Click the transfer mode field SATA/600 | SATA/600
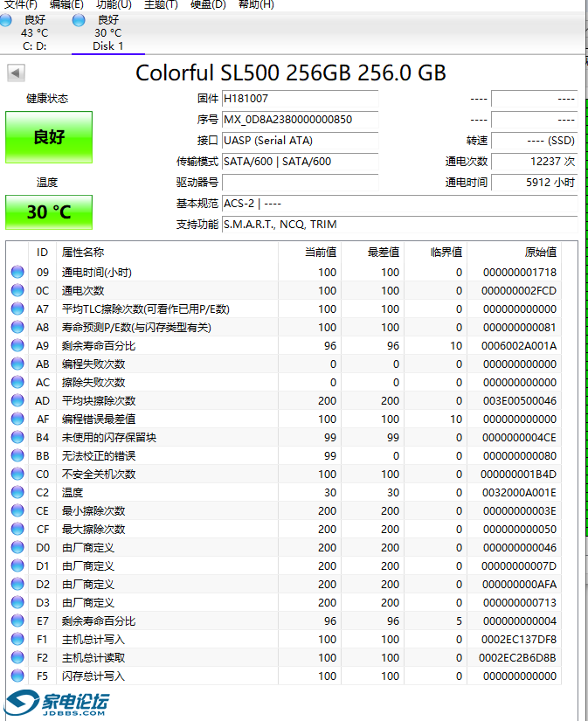The image size is (588, 721). point(301,162)
